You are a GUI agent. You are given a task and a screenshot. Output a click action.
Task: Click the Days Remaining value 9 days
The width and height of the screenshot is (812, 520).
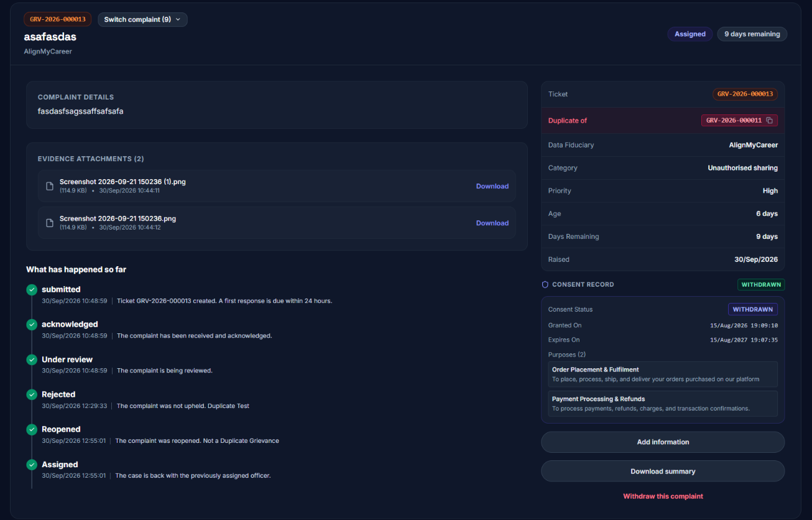coord(767,236)
